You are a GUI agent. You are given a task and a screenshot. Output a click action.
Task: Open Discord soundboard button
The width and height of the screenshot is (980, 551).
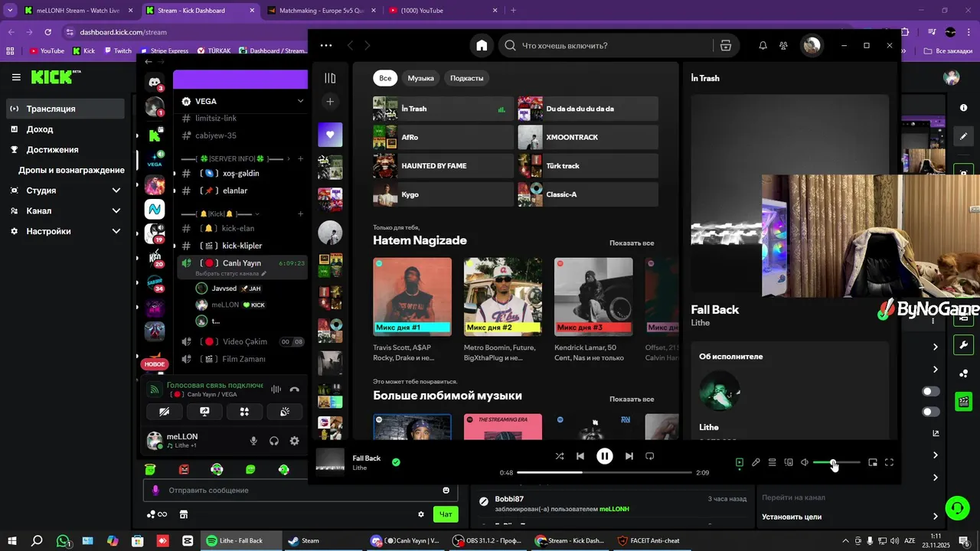[x=284, y=412]
